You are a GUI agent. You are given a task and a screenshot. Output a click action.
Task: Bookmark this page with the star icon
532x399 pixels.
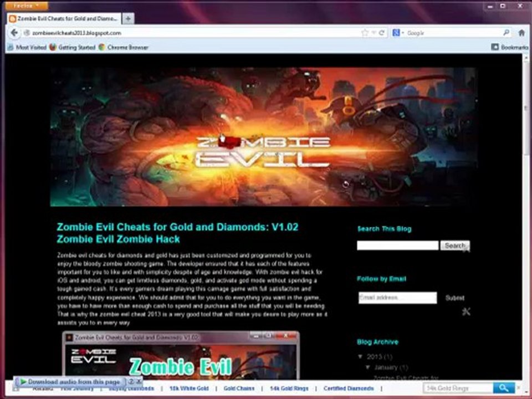365,33
